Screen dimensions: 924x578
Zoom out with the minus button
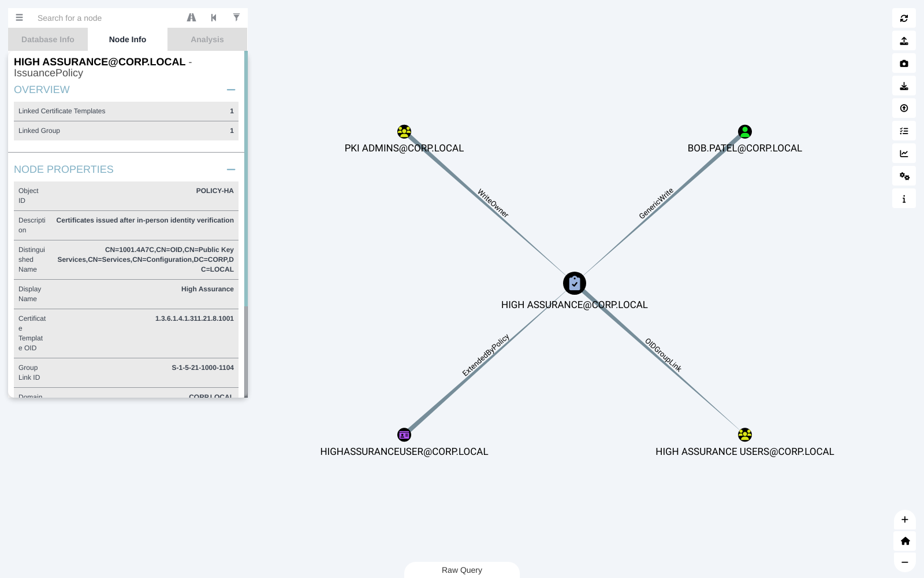click(905, 562)
